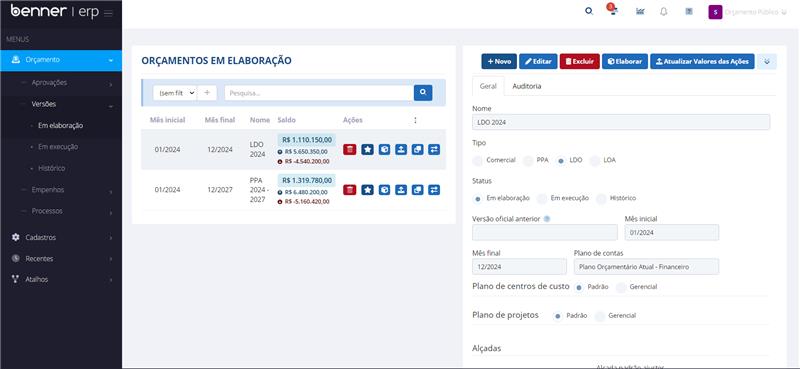This screenshot has width=800, height=369.
Task: Select Em execução status radio button
Action: point(542,198)
